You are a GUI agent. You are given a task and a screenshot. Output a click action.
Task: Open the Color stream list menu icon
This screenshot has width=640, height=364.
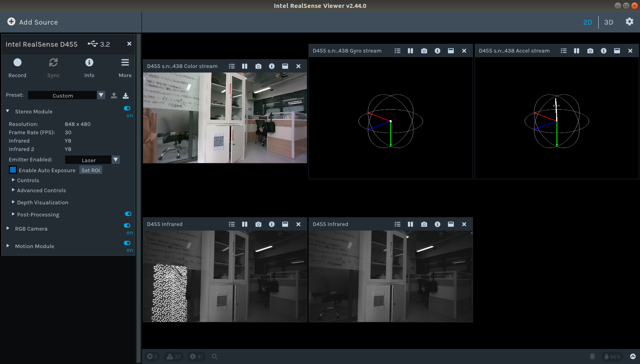pos(232,66)
